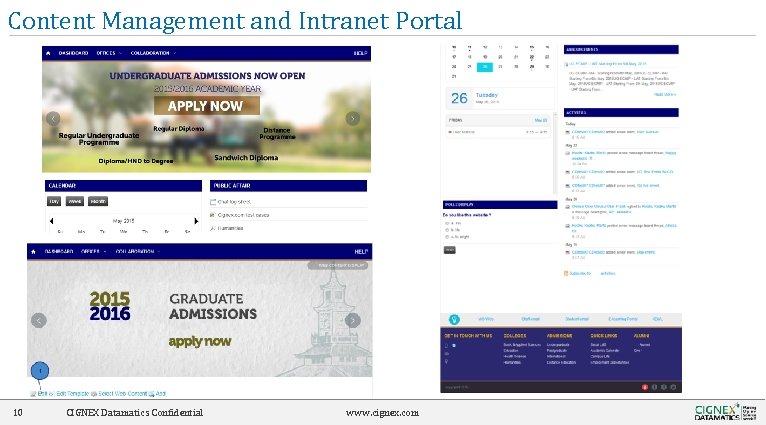Show previous slide on undergraduate admissions banner

coord(53,118)
